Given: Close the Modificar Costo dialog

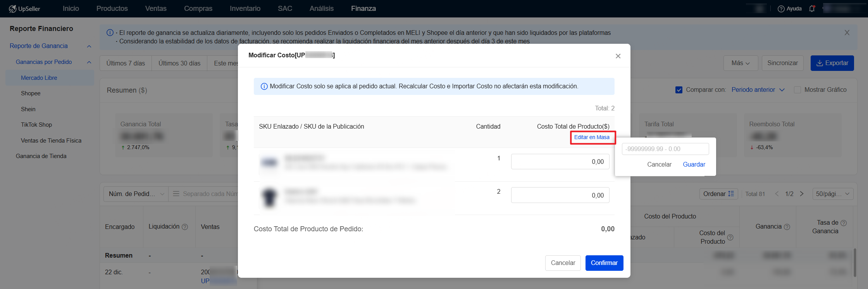Looking at the screenshot, I should (x=618, y=56).
